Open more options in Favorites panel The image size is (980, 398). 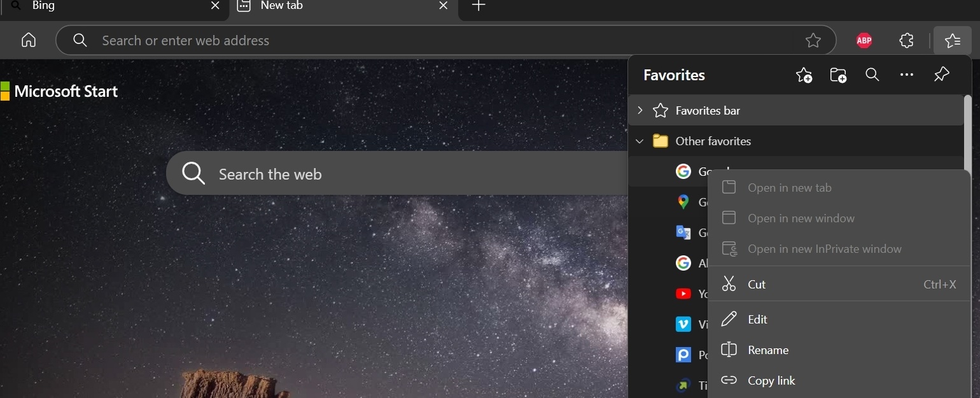point(907,75)
